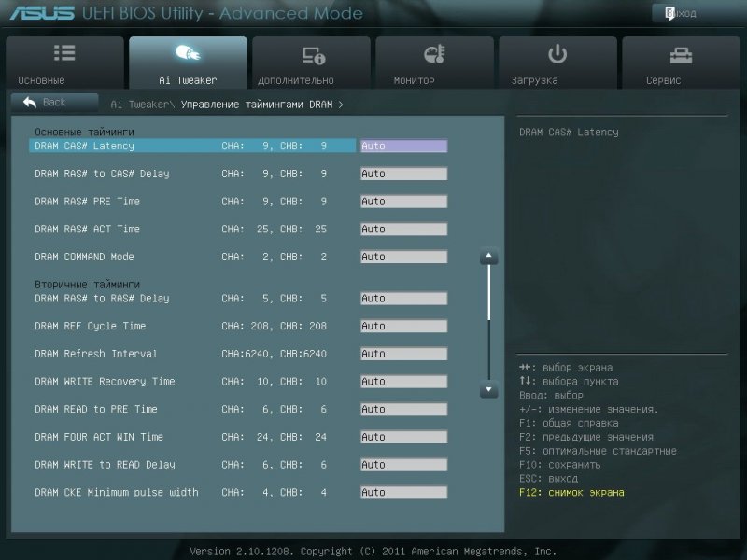
Task: Open the Сервис tab printer icon
Action: (682, 54)
